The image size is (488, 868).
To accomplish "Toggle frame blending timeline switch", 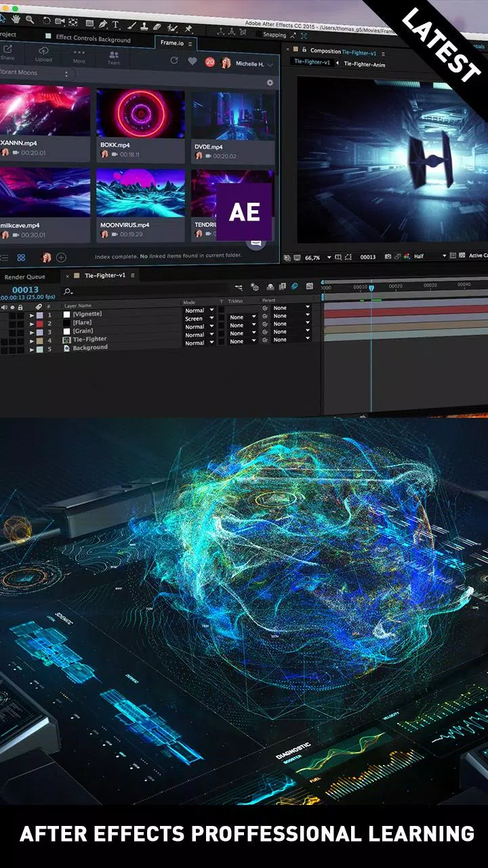I will pos(283,287).
